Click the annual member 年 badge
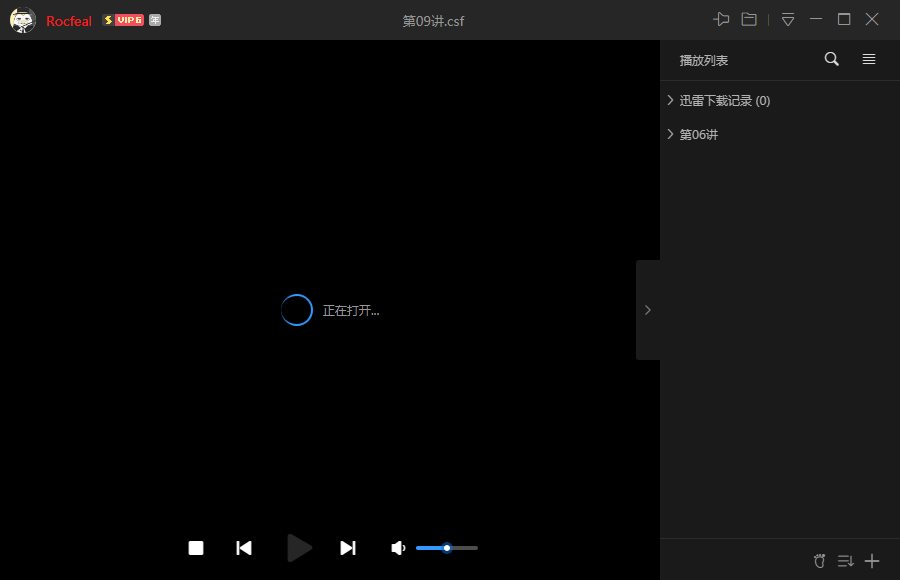The height and width of the screenshot is (580, 900). (x=155, y=20)
